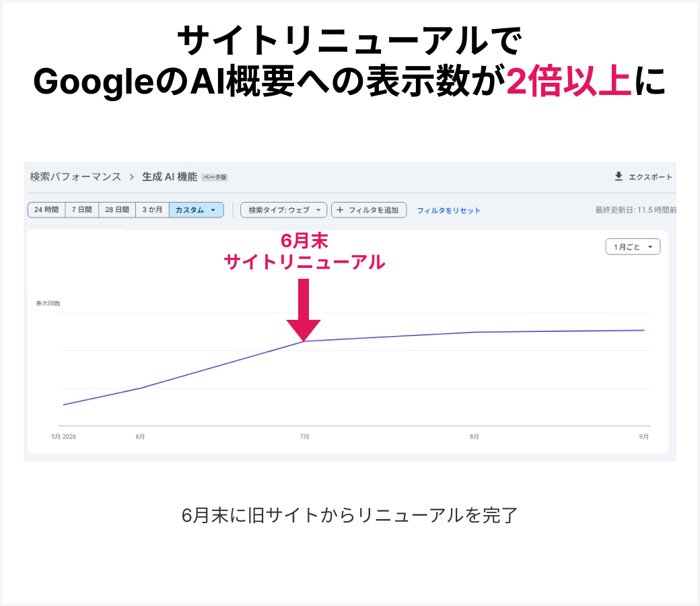Click the 8月 axis label
The height and width of the screenshot is (606, 700).
[474, 436]
